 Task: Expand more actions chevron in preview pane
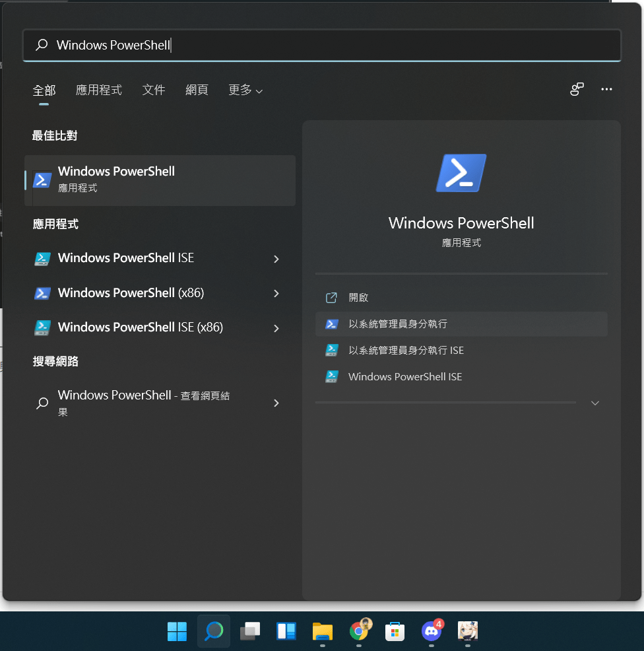595,403
